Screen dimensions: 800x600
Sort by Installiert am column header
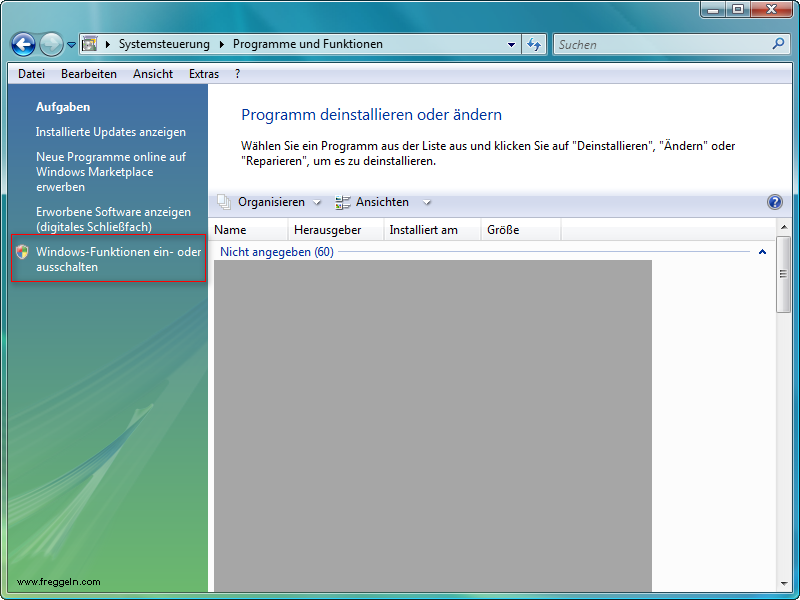click(432, 230)
